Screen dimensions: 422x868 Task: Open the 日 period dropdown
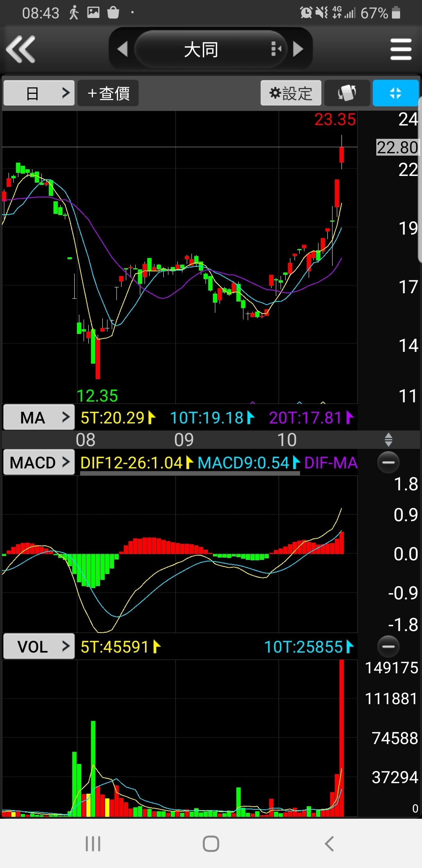click(39, 93)
